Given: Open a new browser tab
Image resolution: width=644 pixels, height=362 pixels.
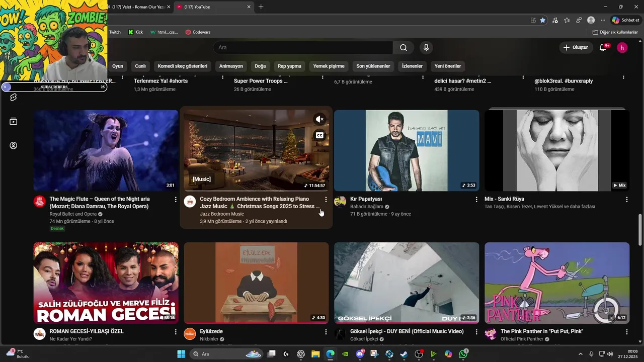Looking at the screenshot, I should pyautogui.click(x=261, y=7).
